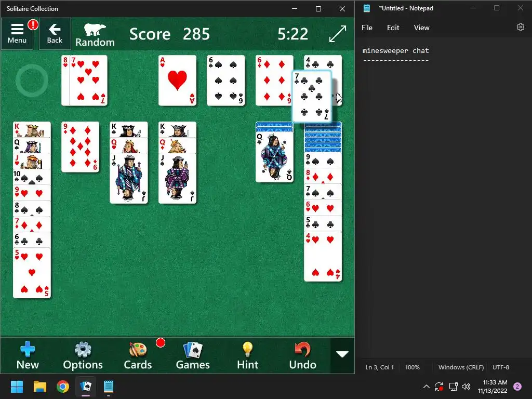Open the Solitaire Menu hamburger button
532x399 pixels.
click(x=17, y=34)
